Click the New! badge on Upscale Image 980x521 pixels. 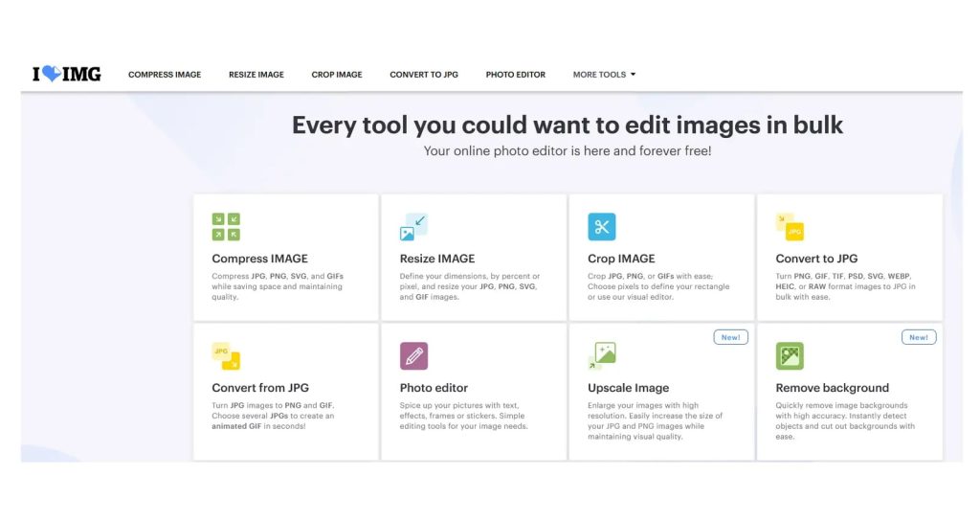[x=730, y=337]
